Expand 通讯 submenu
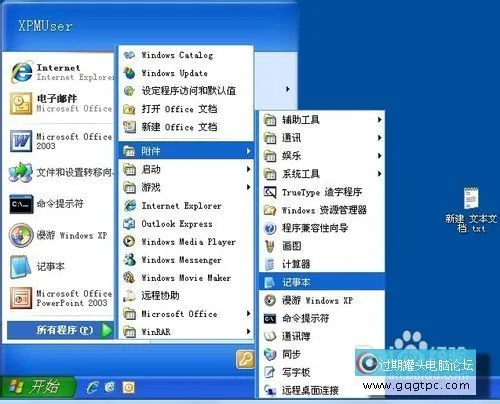The height and width of the screenshot is (404, 500). (x=322, y=138)
